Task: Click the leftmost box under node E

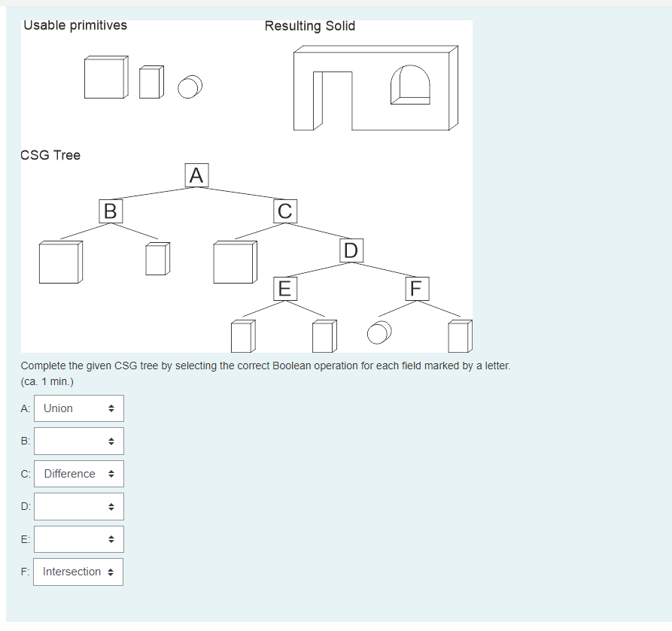Action: [242, 336]
